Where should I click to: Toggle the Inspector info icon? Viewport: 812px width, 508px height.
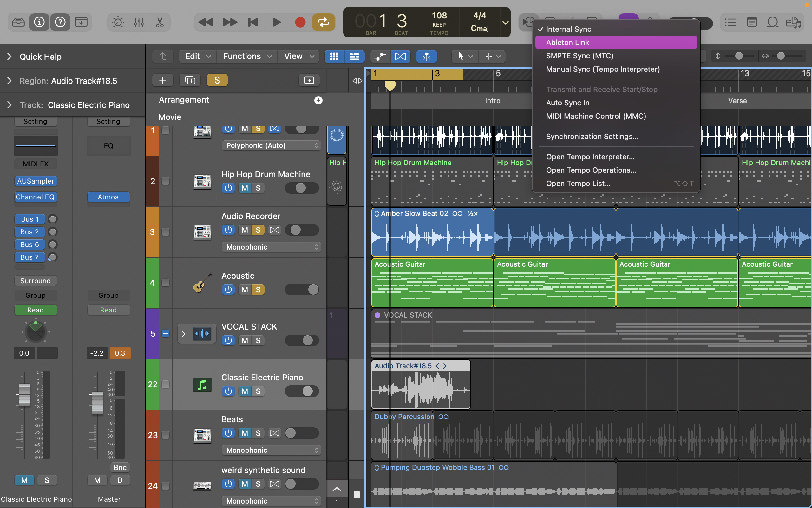[x=39, y=22]
